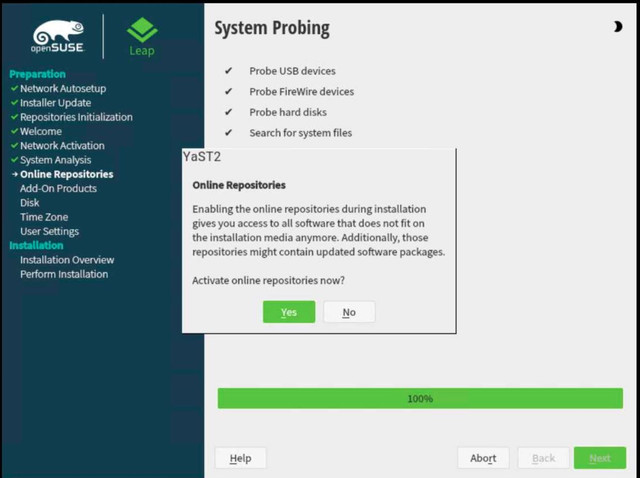
Task: Click the Probe USB devices text
Action: 292,71
